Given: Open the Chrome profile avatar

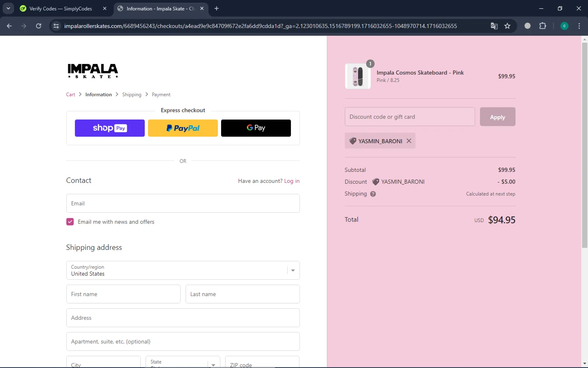Looking at the screenshot, I should point(564,26).
